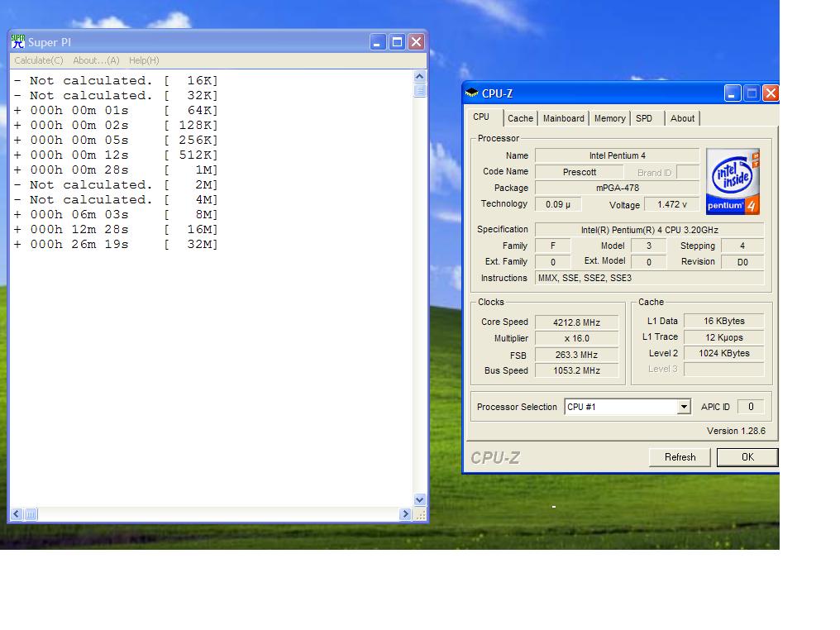
Task: Click the CPU-Z chip icon in title bar
Action: (471, 93)
